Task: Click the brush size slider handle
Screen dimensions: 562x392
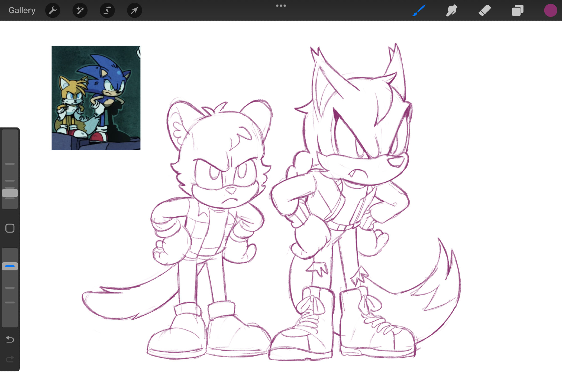Action: pyautogui.click(x=10, y=193)
